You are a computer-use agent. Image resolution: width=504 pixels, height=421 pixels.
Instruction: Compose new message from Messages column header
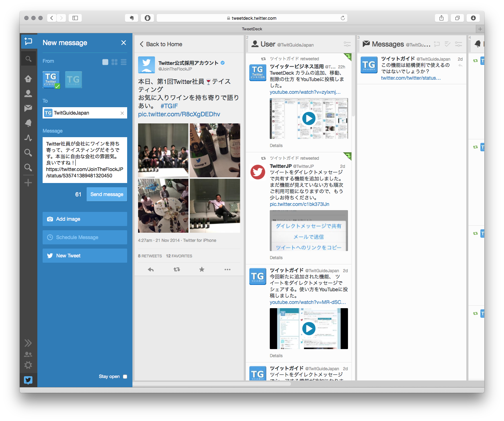click(x=437, y=44)
